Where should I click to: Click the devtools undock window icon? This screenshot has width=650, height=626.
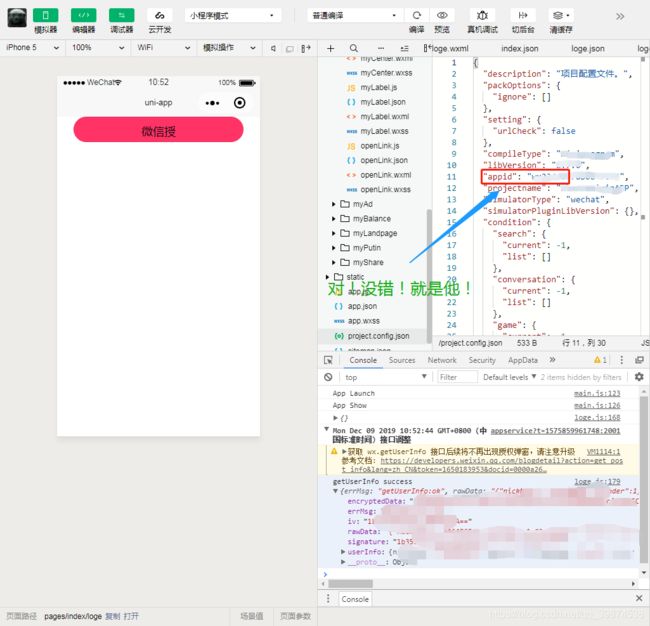(x=639, y=360)
